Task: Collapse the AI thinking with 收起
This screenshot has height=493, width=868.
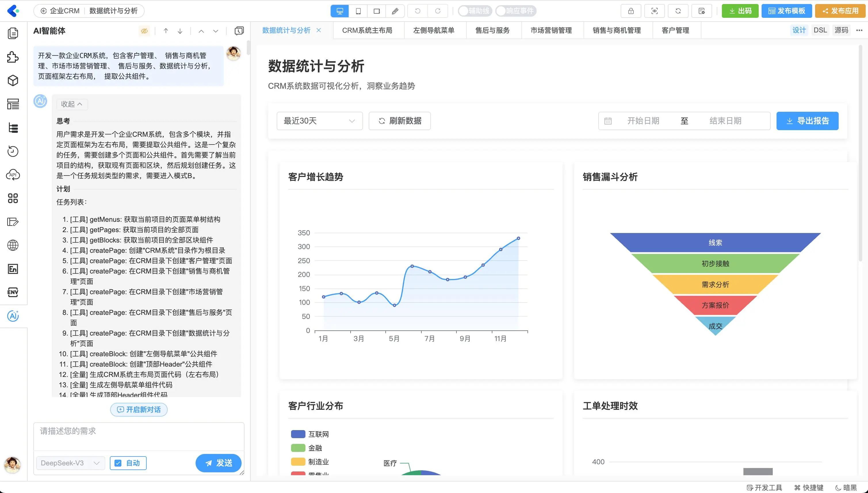Action: tap(72, 104)
